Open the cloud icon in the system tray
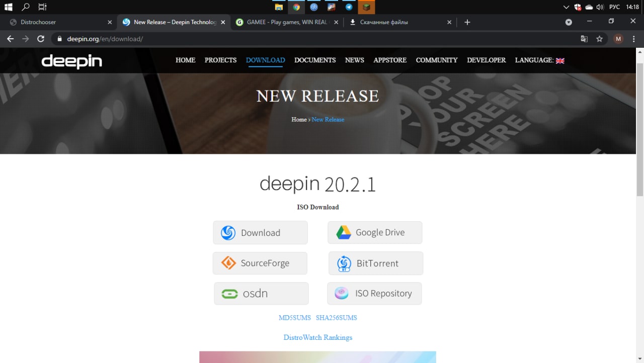The image size is (644, 363). (589, 7)
